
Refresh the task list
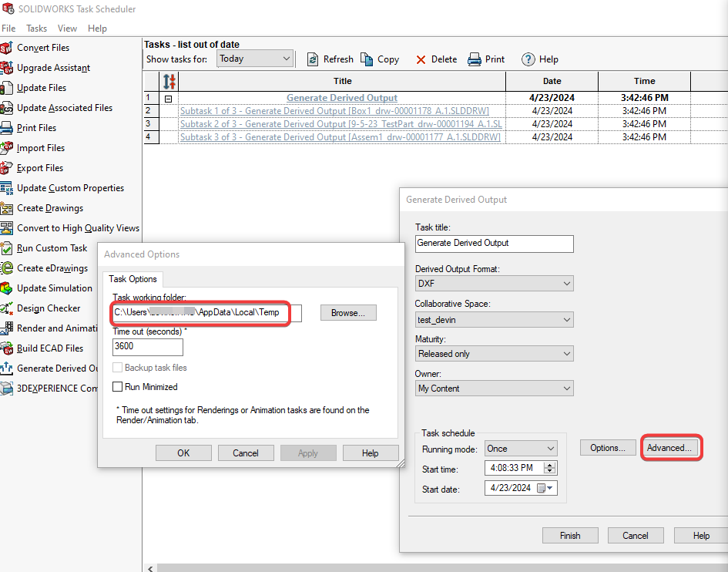tap(329, 59)
